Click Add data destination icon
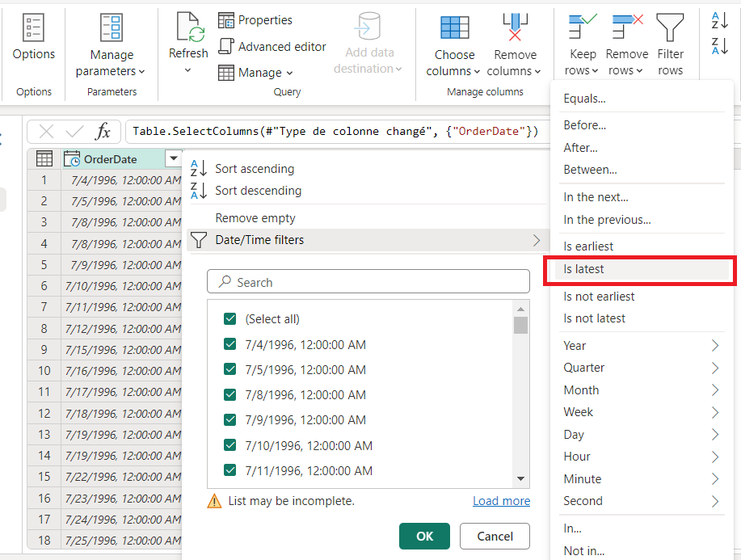 point(368,26)
